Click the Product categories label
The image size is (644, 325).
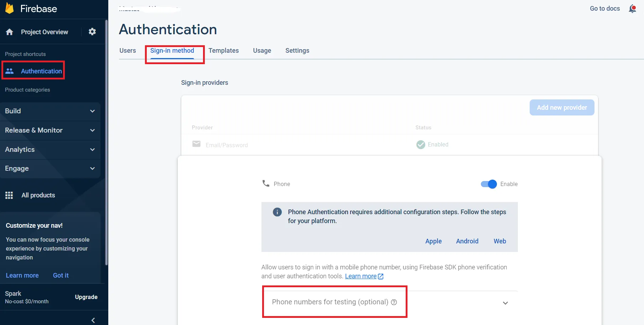click(27, 90)
